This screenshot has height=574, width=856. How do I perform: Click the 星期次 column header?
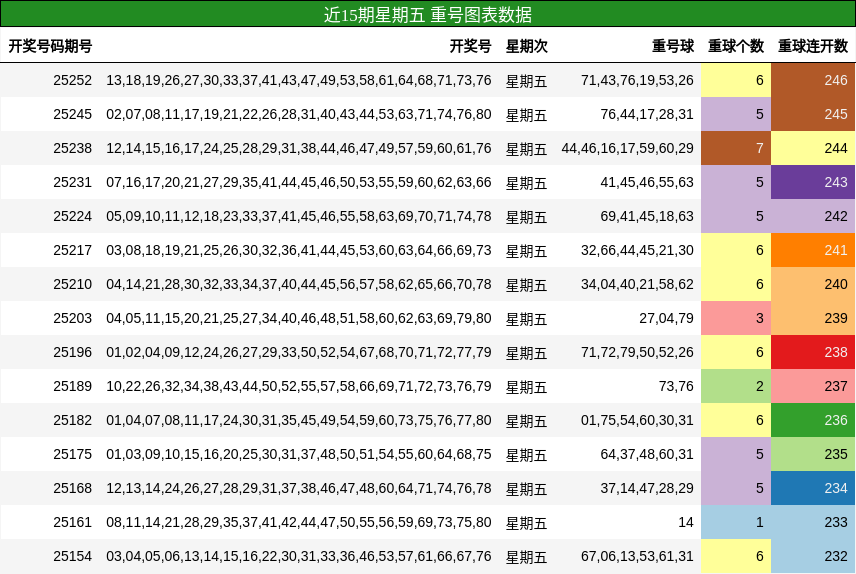(x=526, y=46)
